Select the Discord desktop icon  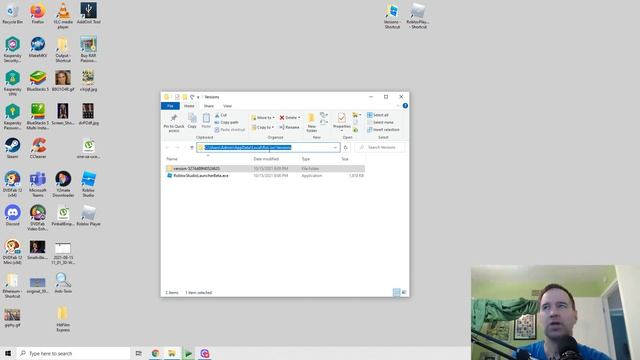click(x=13, y=216)
